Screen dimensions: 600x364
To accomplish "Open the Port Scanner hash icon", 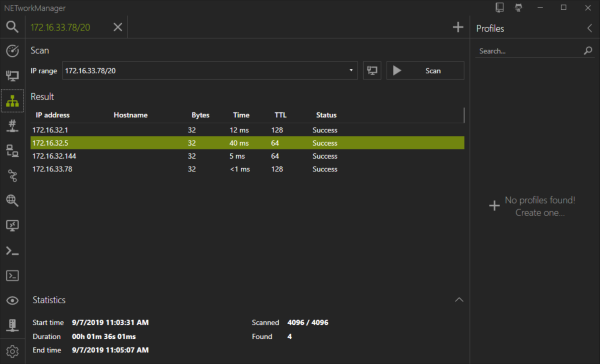I will [12, 126].
